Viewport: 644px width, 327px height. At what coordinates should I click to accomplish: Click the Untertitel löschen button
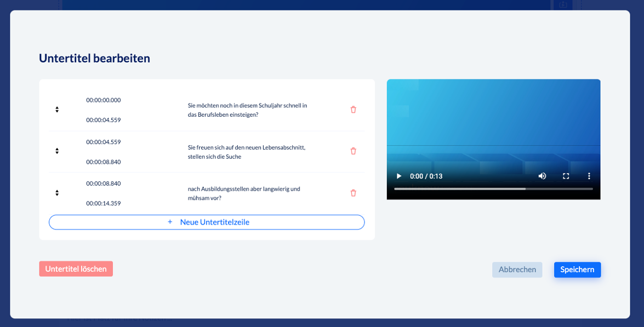click(x=76, y=269)
